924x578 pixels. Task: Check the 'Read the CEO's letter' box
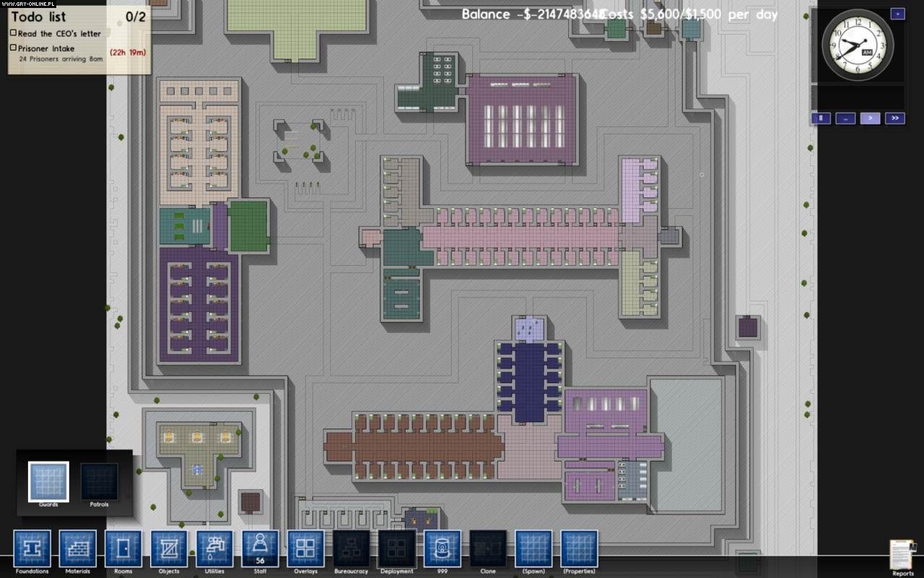pos(14,33)
